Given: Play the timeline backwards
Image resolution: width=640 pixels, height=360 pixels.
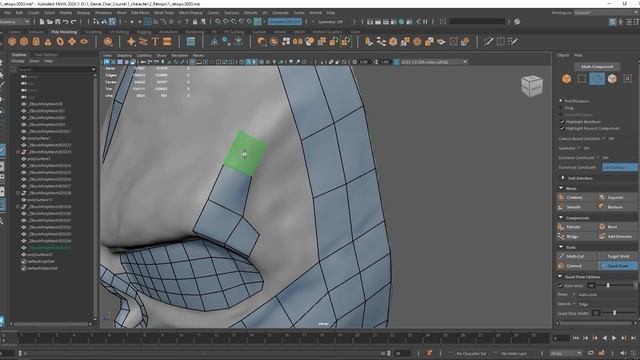Looking at the screenshot, I should pyautogui.click(x=604, y=338).
